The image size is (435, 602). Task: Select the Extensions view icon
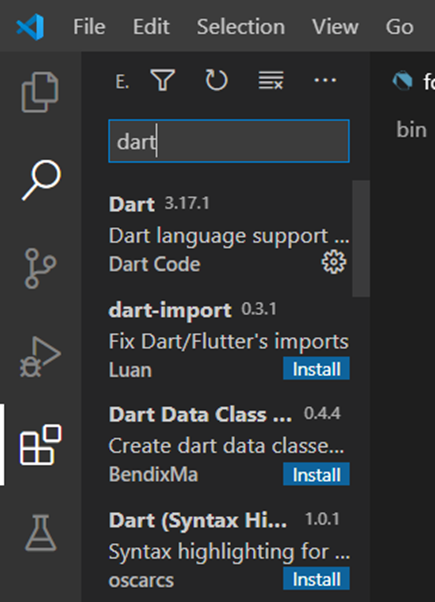click(x=41, y=445)
